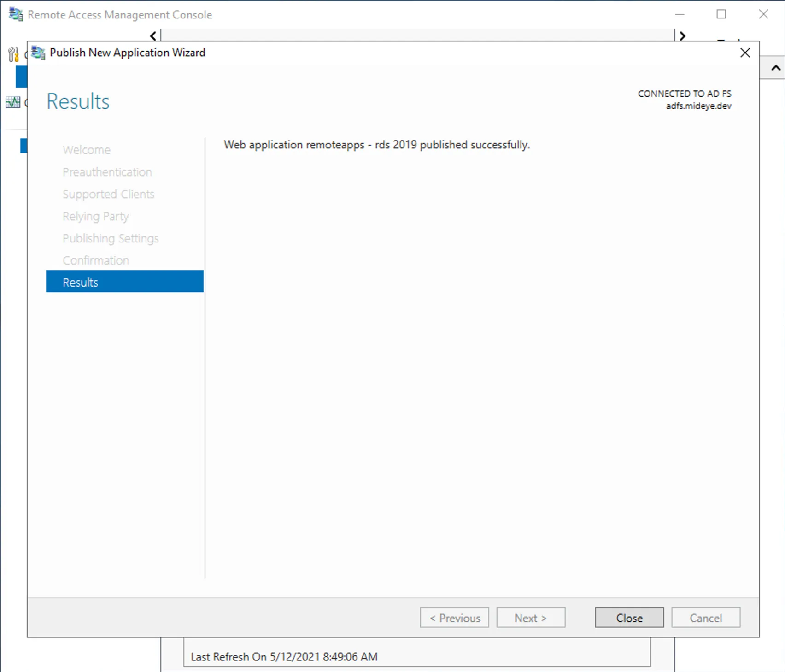Click the Previous button
This screenshot has height=672, width=785.
pyautogui.click(x=454, y=618)
